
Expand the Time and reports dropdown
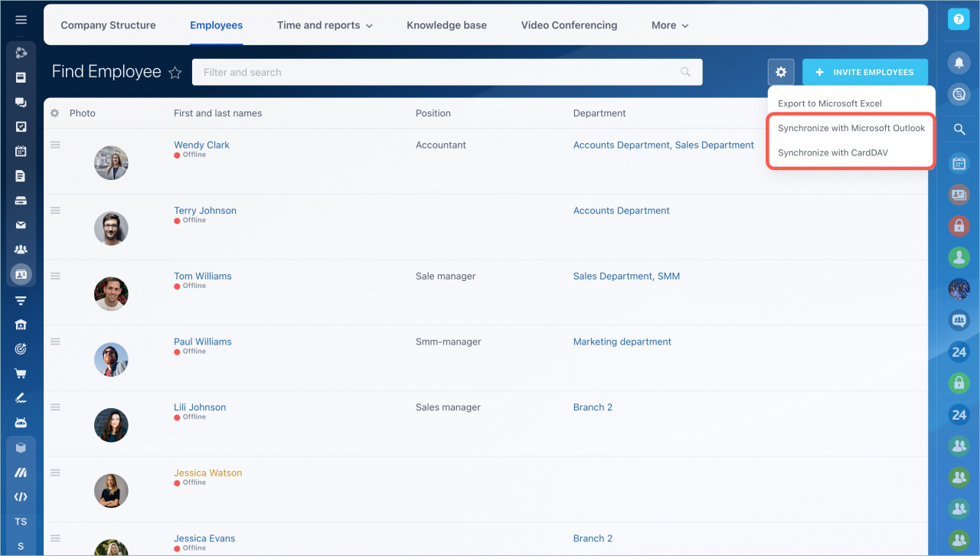(325, 25)
